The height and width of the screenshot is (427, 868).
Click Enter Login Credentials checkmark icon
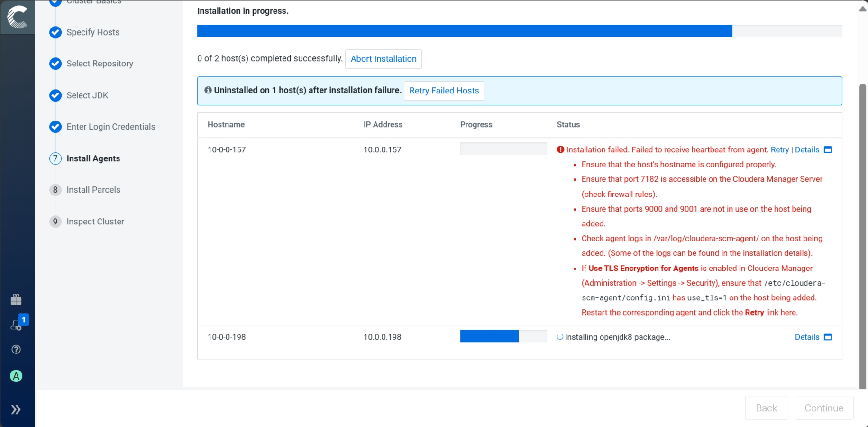55,127
